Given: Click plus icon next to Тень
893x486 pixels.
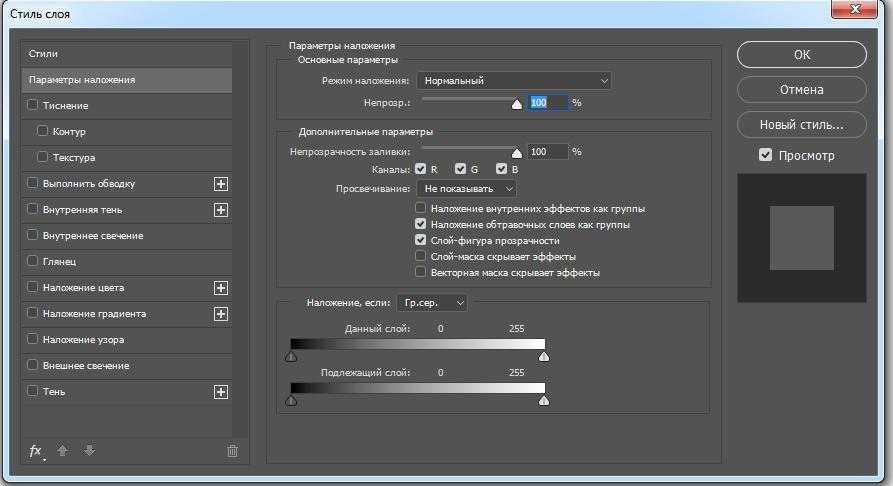Looking at the screenshot, I should [221, 392].
